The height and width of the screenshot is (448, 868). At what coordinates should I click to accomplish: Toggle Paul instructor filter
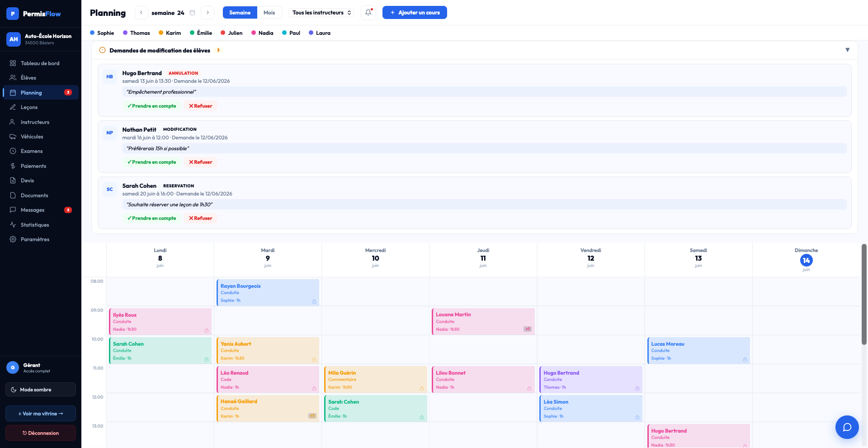pos(291,33)
